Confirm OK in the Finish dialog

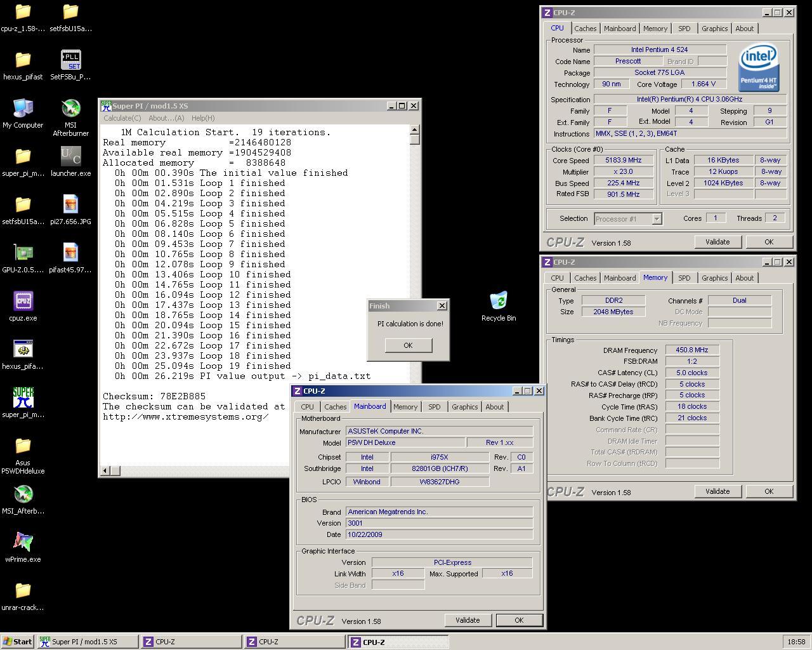408,345
